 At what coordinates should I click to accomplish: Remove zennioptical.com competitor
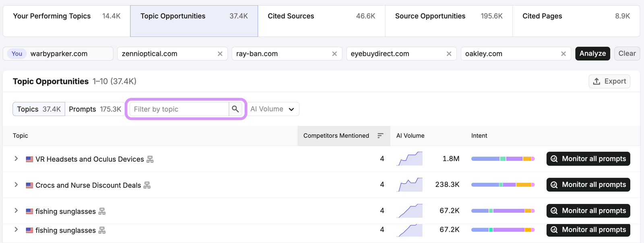[220, 54]
